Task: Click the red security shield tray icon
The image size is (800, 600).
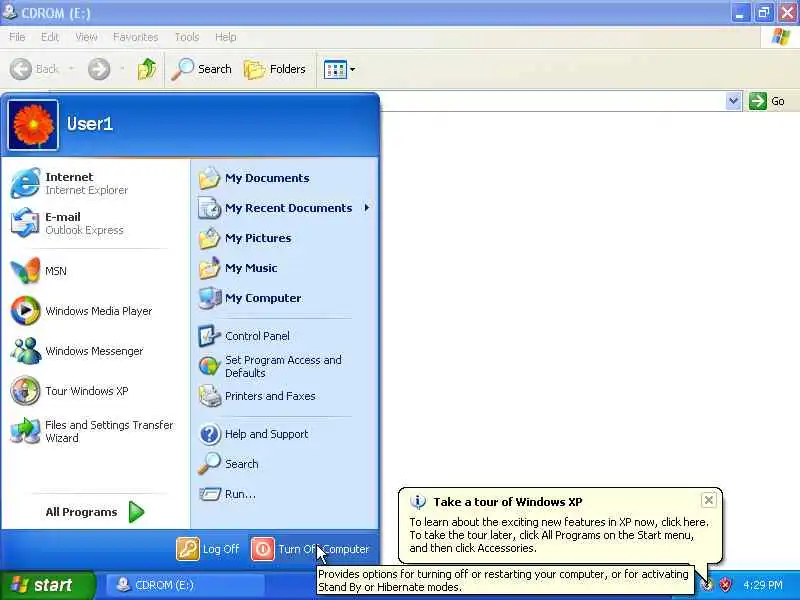Action: pyautogui.click(x=725, y=585)
